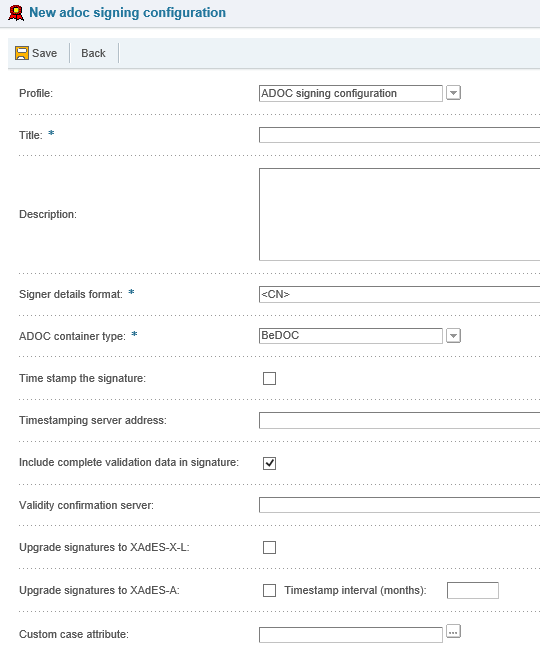Open the BeDOC container type combo box
This screenshot has height=654, width=540.
[x=351, y=336]
